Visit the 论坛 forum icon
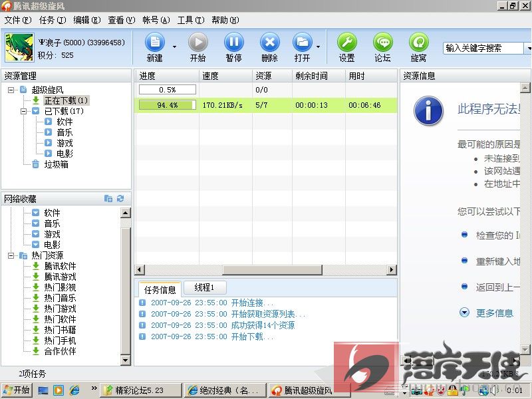 click(x=383, y=43)
